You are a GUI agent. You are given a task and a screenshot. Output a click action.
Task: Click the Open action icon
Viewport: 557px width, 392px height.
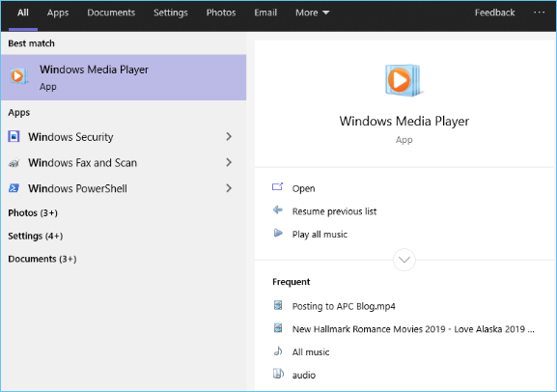click(x=277, y=187)
